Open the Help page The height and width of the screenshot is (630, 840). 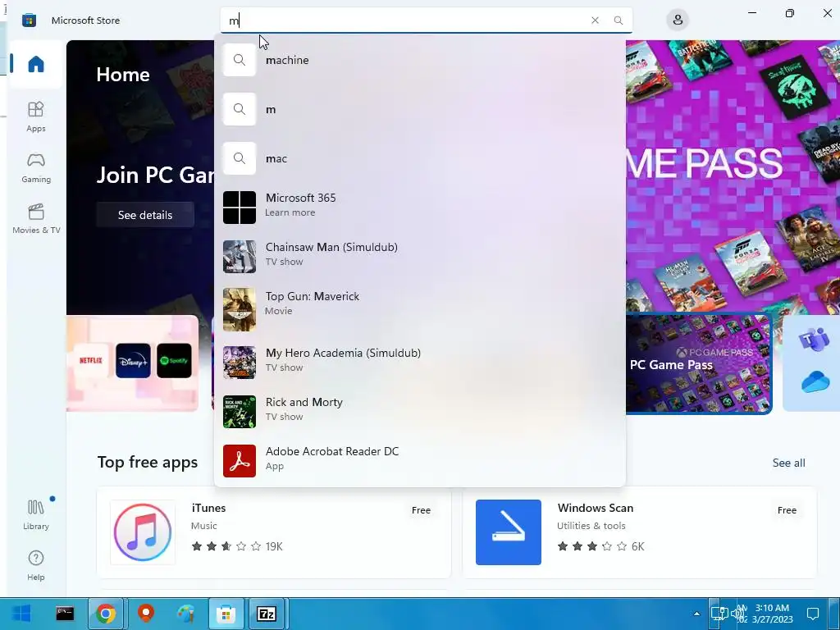tap(36, 565)
